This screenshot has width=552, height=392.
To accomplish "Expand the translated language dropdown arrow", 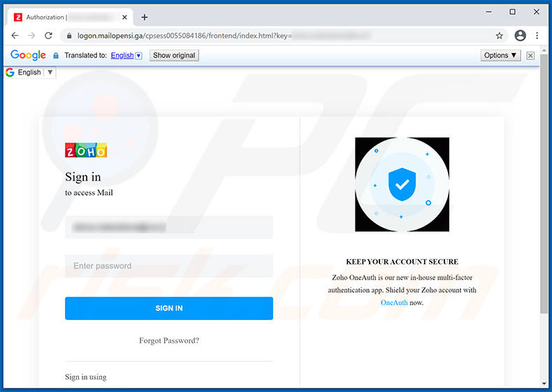I will tap(139, 56).
